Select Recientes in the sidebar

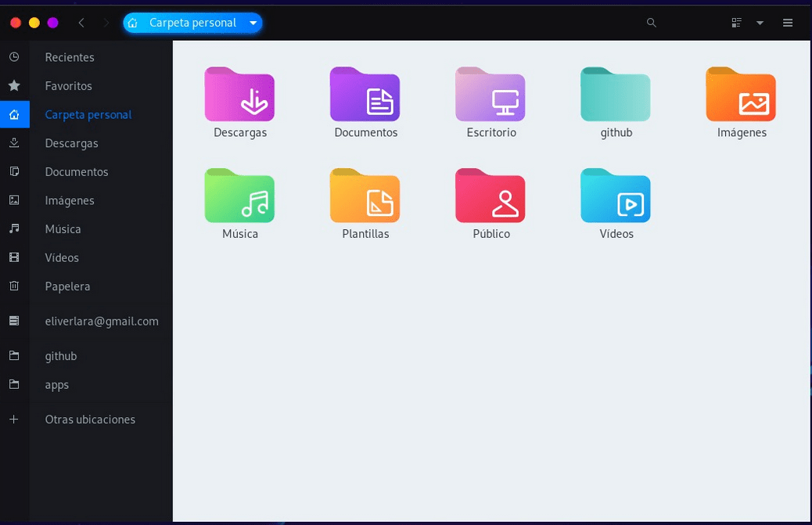(x=70, y=57)
